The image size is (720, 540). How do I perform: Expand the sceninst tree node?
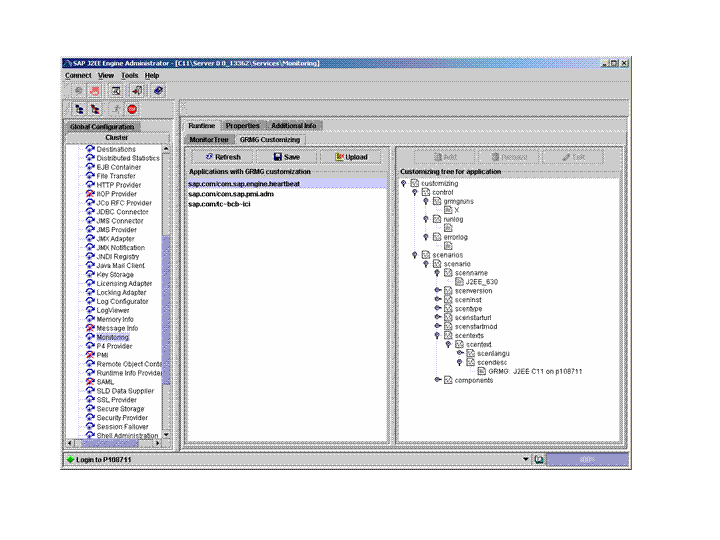tap(438, 299)
